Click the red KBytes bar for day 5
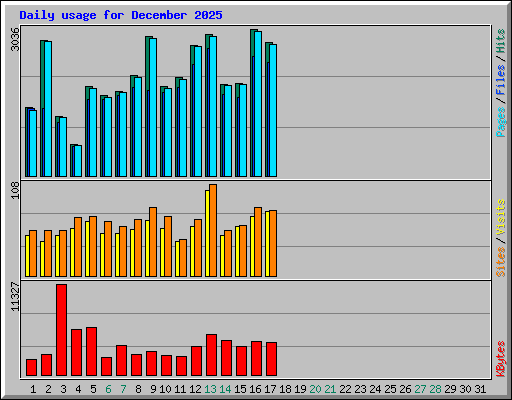 click(x=92, y=351)
